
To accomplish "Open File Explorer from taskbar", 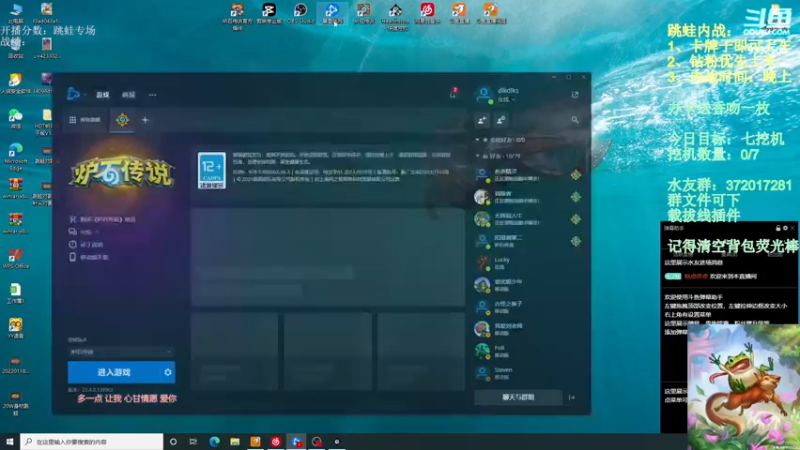I will pyautogui.click(x=235, y=442).
